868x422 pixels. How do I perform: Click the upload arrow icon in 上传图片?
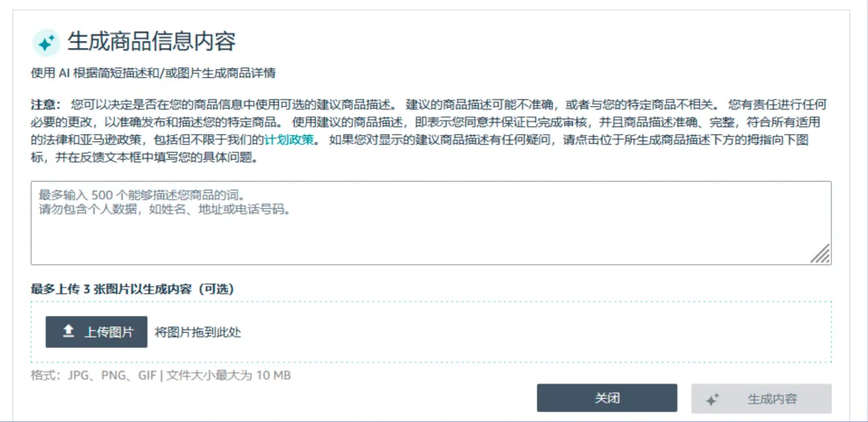[69, 331]
